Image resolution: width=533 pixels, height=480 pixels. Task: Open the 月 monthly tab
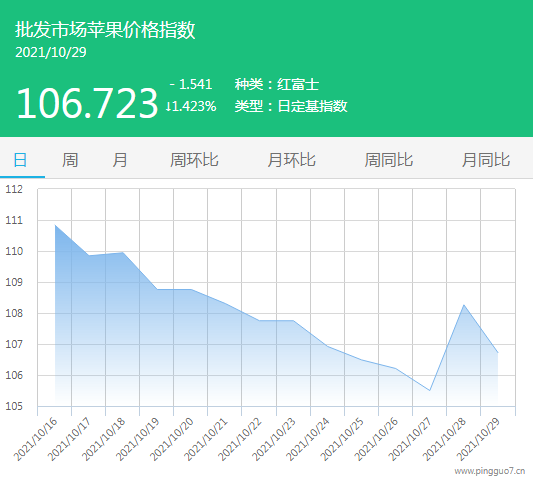pyautogui.click(x=120, y=160)
